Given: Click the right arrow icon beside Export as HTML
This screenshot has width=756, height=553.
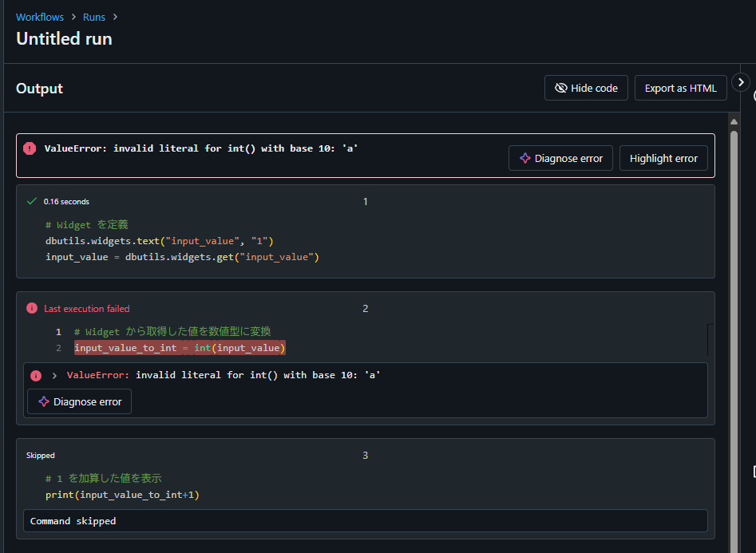Looking at the screenshot, I should 741,81.
